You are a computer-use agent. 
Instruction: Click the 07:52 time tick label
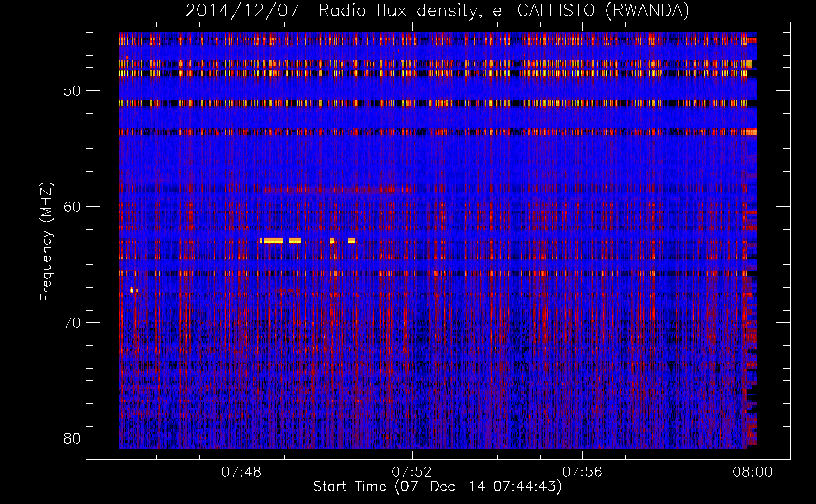click(x=412, y=472)
